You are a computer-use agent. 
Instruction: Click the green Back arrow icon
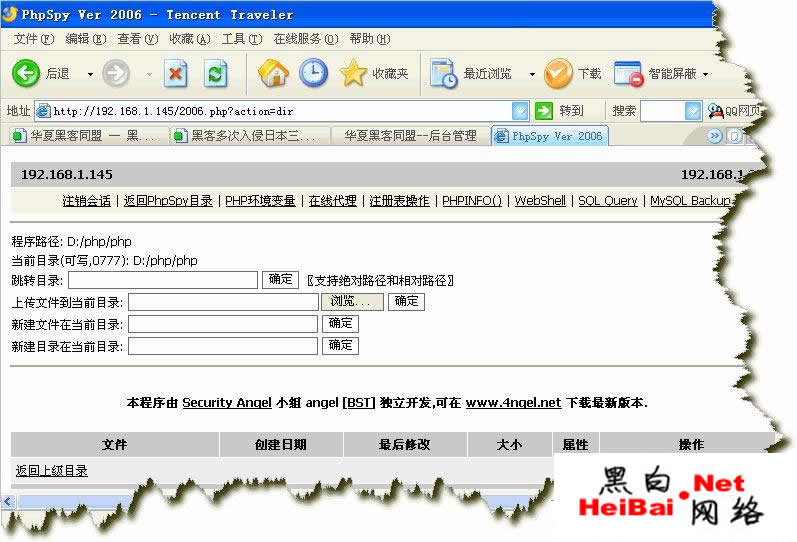[x=25, y=73]
